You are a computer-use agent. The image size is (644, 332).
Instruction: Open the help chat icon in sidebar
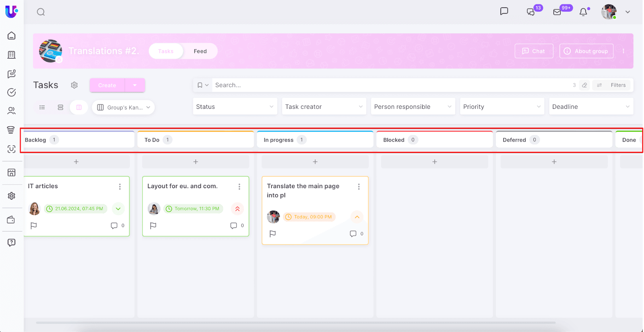12,243
